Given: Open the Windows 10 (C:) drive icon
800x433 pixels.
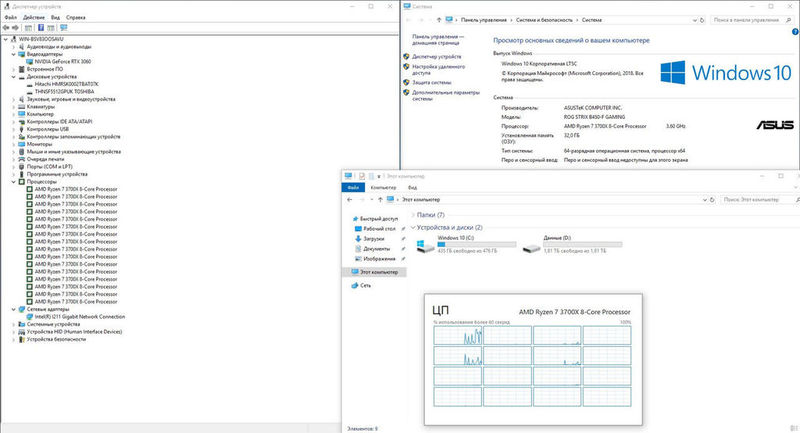Looking at the screenshot, I should point(426,246).
